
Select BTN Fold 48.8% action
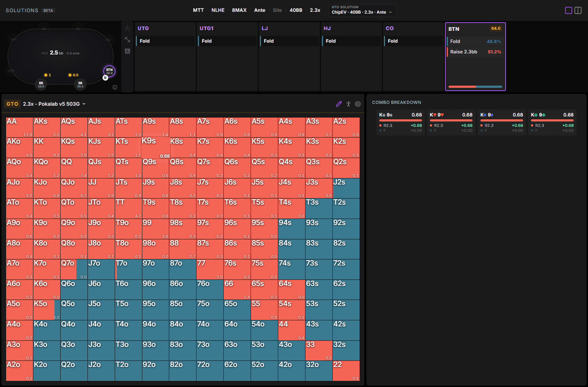[x=475, y=41]
